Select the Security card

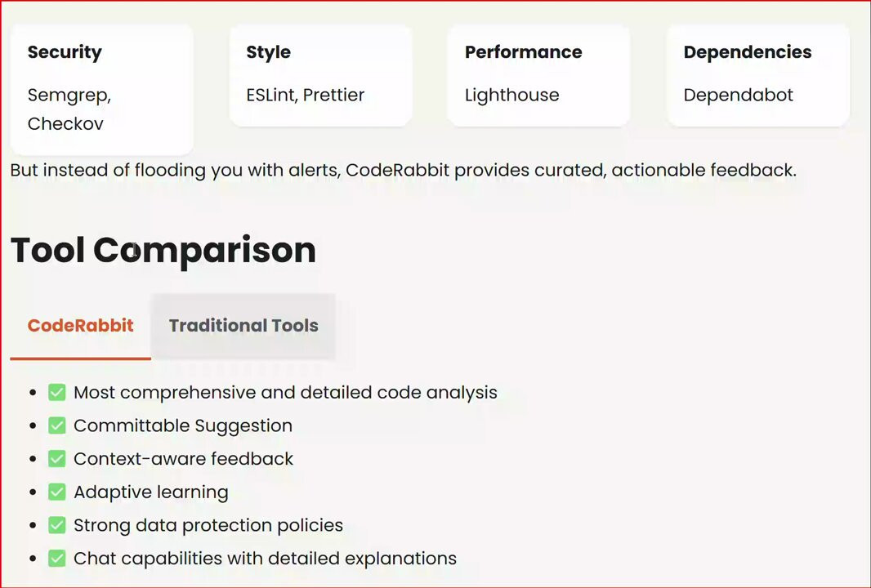(101, 89)
